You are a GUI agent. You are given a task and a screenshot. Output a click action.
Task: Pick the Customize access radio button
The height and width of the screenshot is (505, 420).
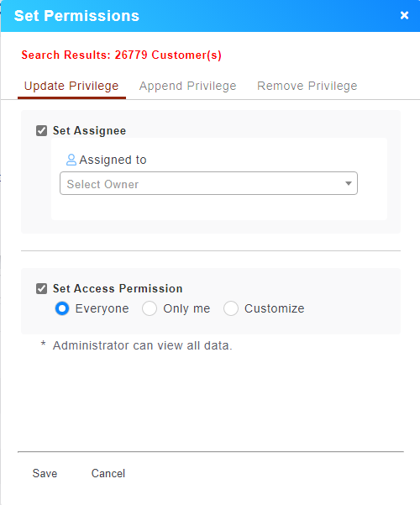click(x=231, y=308)
